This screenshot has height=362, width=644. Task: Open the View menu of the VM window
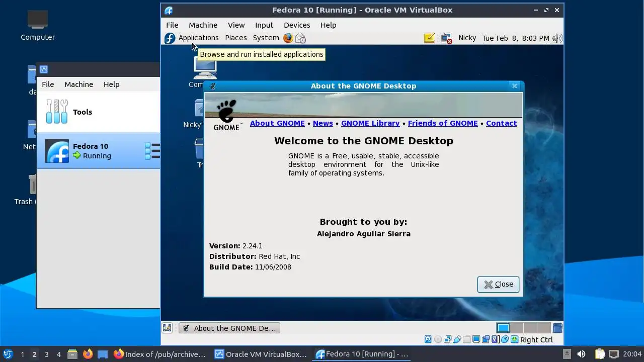(236, 25)
